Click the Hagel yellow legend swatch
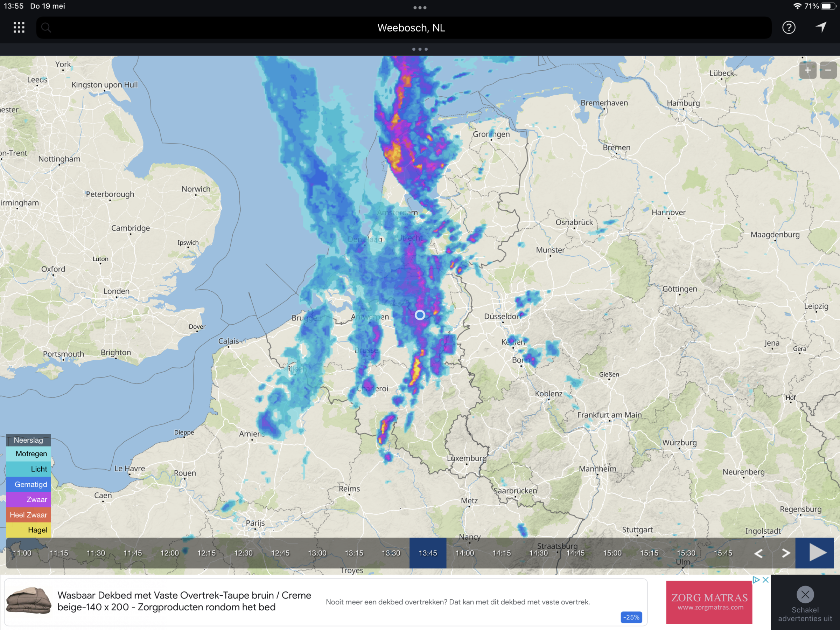The width and height of the screenshot is (840, 630). 28,530
